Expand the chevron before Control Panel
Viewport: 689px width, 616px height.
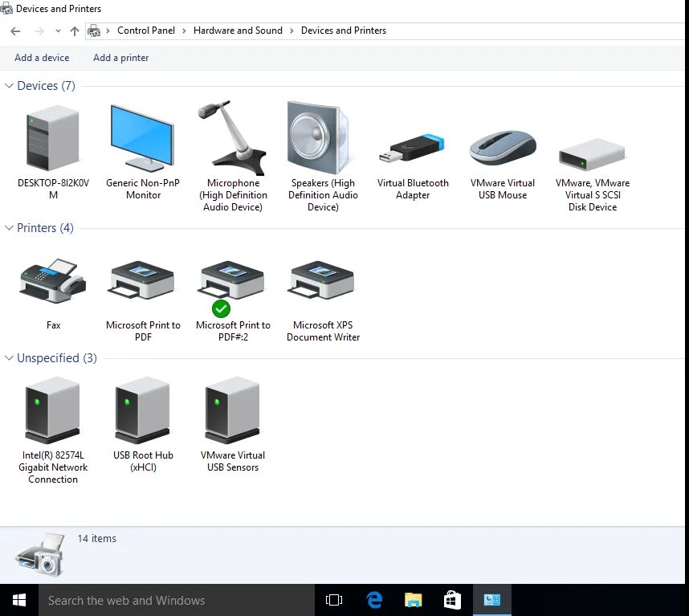[x=108, y=31]
